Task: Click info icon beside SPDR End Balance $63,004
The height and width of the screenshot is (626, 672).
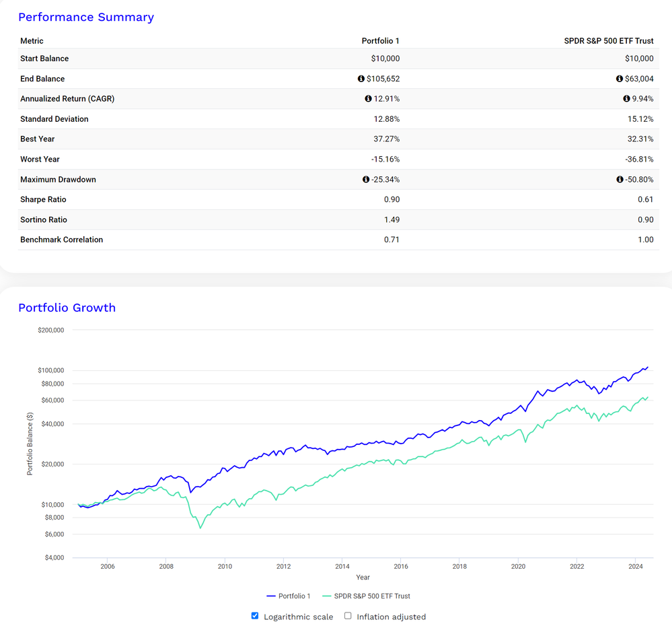Action: (x=620, y=79)
